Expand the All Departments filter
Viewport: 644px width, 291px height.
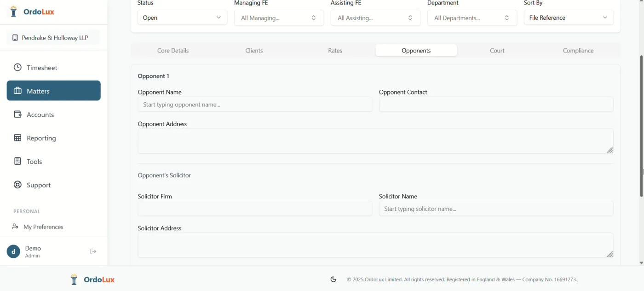click(x=472, y=18)
